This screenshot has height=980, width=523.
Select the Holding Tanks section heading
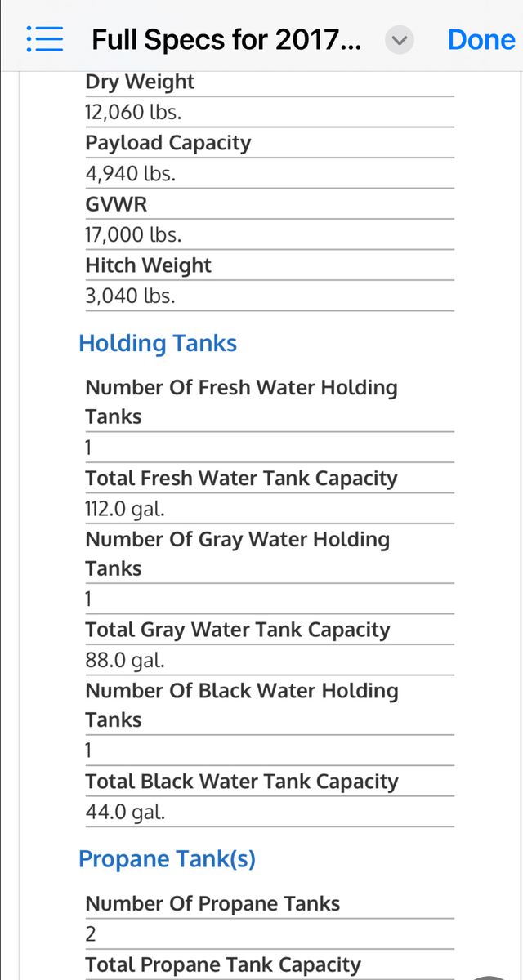158,343
